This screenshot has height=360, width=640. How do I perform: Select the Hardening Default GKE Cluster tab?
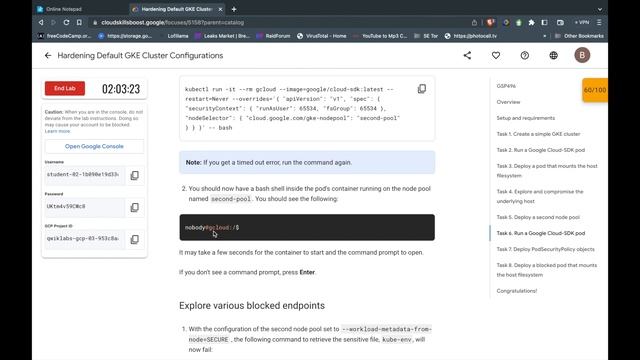[176, 9]
